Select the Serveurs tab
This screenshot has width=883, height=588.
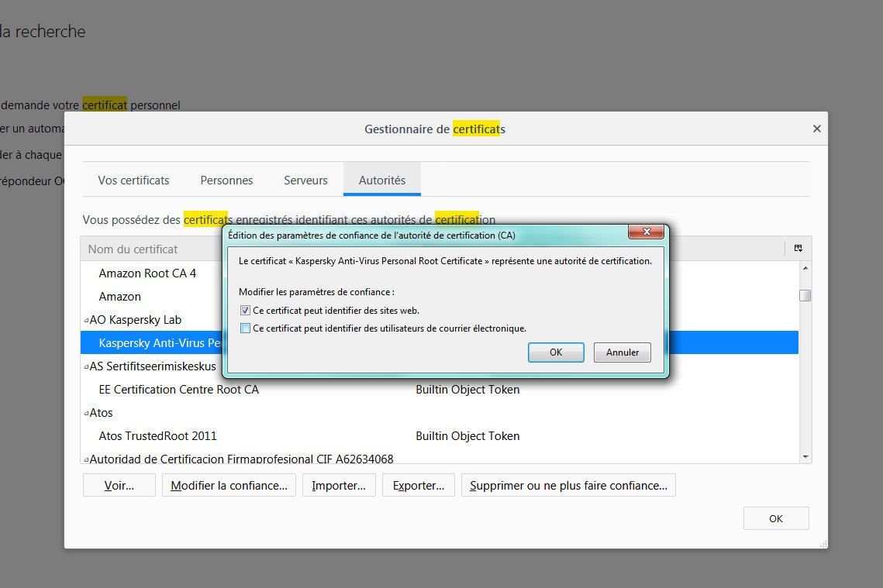(305, 180)
